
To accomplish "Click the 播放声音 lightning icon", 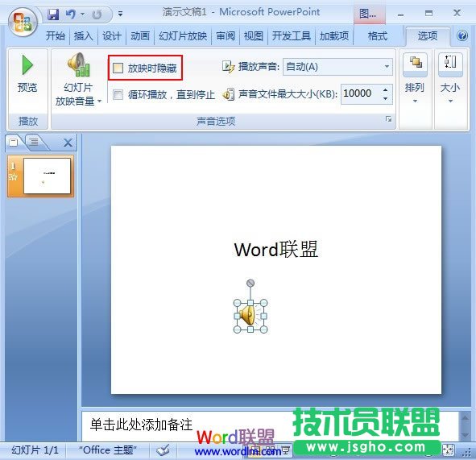I will (x=228, y=67).
